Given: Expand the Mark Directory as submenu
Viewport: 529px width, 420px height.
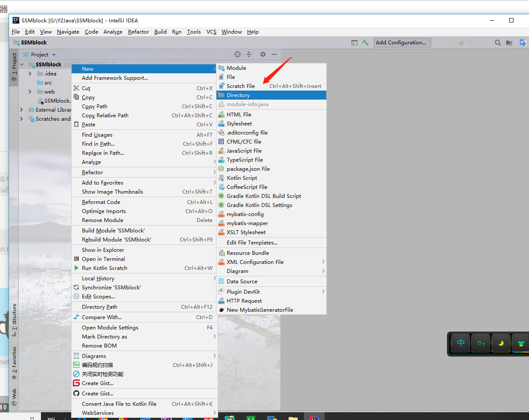Looking at the screenshot, I should tap(144, 336).
